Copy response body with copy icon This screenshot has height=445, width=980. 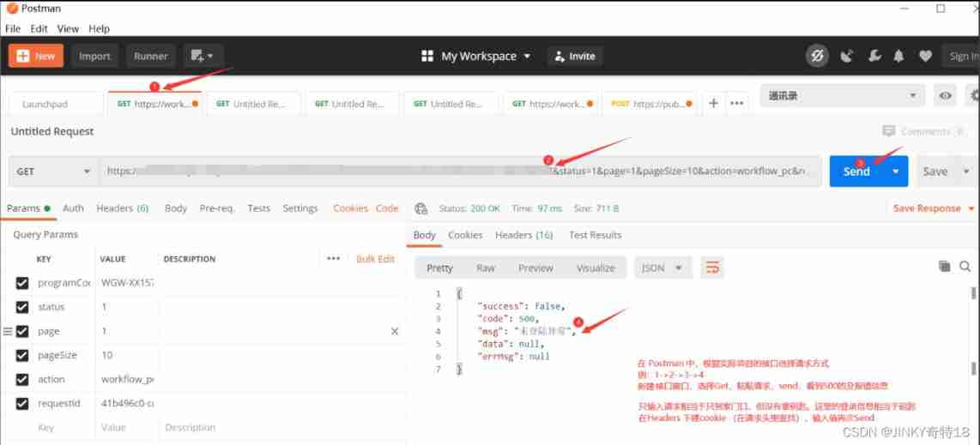(x=945, y=267)
